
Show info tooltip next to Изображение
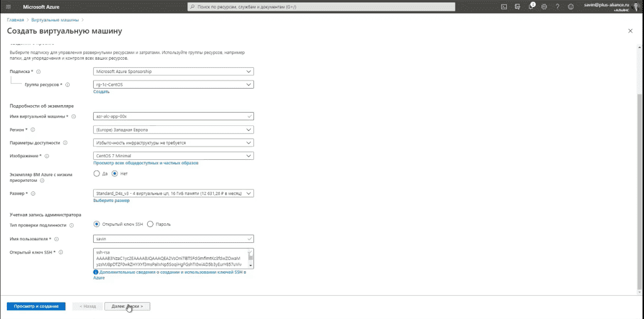tap(47, 156)
